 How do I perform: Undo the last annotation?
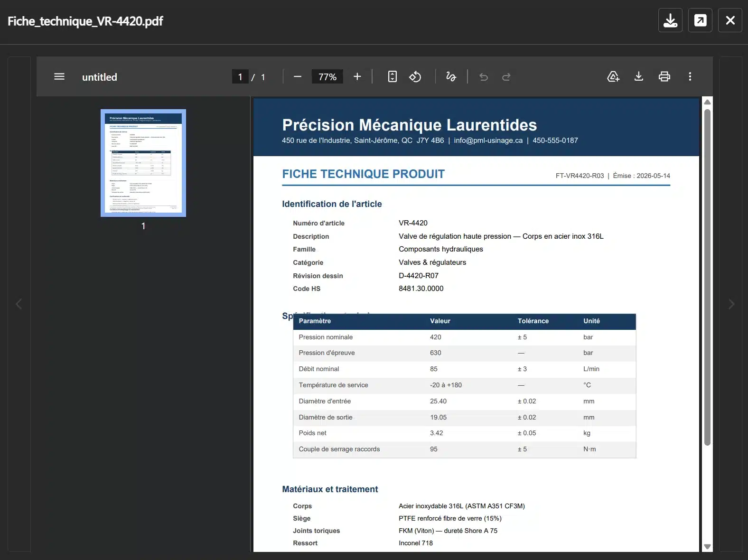[x=484, y=76]
